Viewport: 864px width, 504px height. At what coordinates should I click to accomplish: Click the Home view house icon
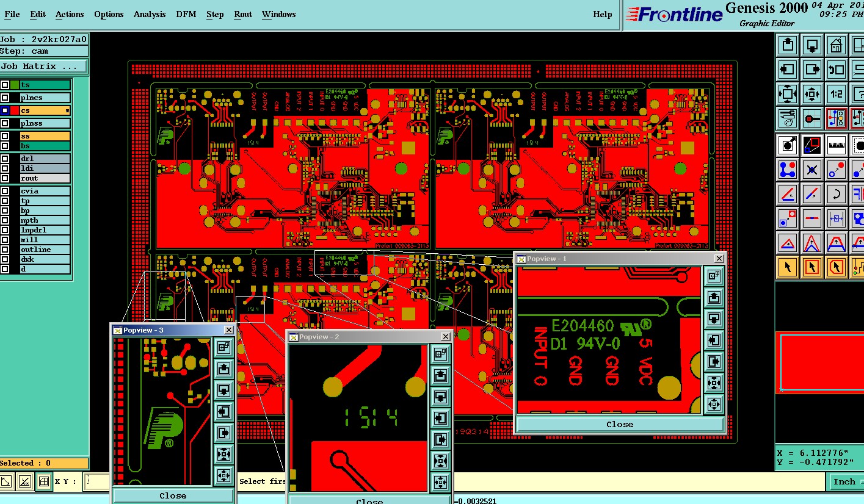837,45
